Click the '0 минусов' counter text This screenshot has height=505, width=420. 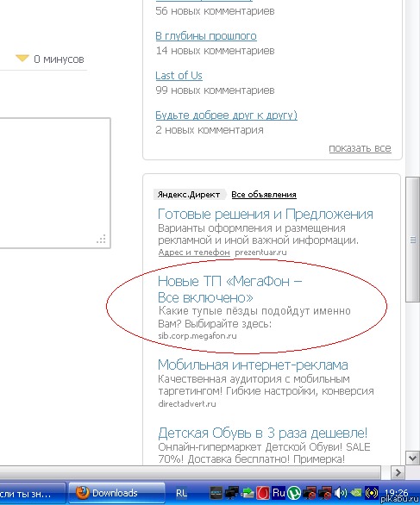click(59, 59)
